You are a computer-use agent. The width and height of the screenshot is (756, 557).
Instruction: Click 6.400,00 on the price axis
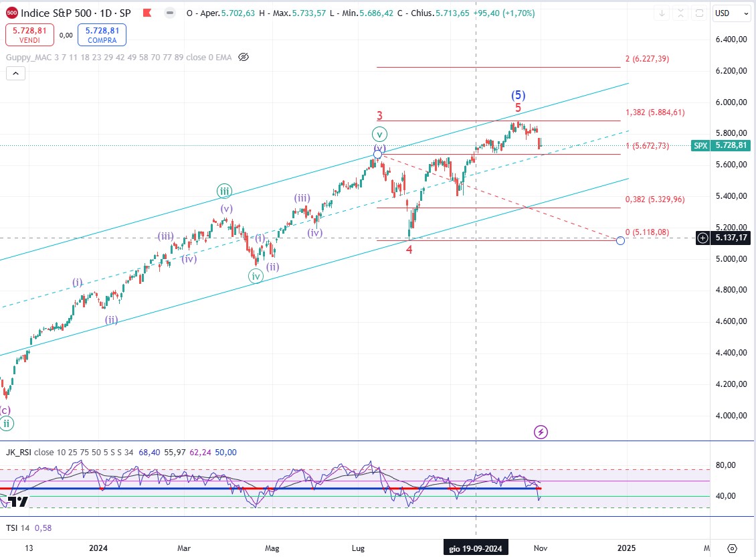[731, 39]
